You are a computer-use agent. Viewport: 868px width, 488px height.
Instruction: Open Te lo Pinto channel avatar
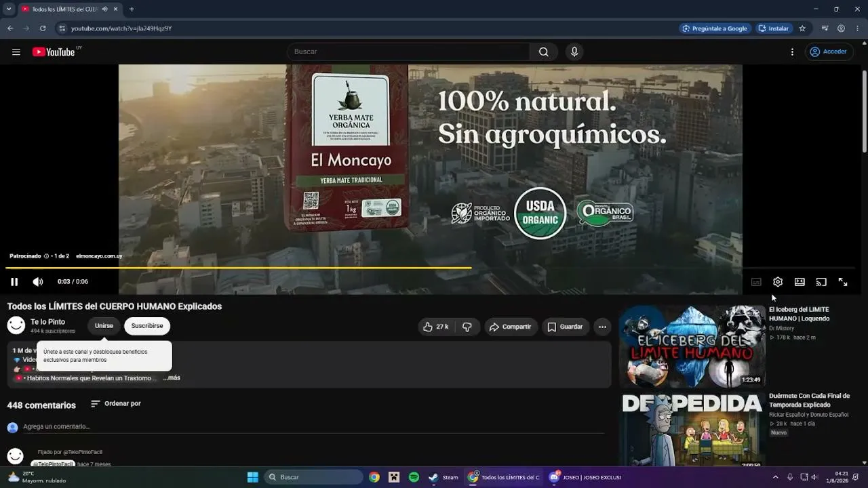point(16,325)
